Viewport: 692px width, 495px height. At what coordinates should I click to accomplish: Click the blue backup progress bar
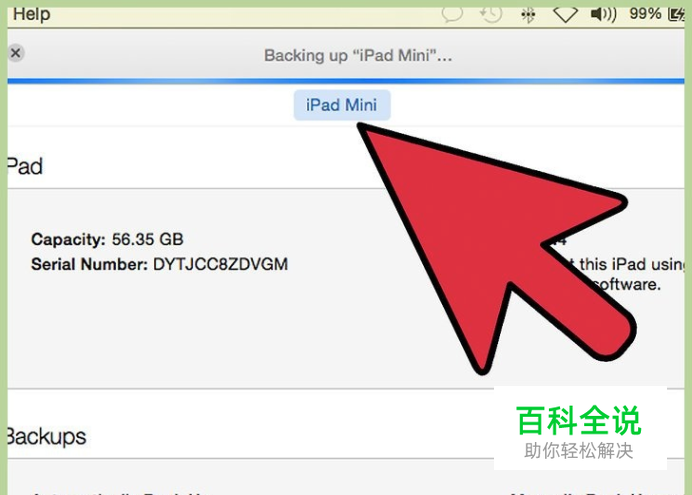[x=346, y=81]
